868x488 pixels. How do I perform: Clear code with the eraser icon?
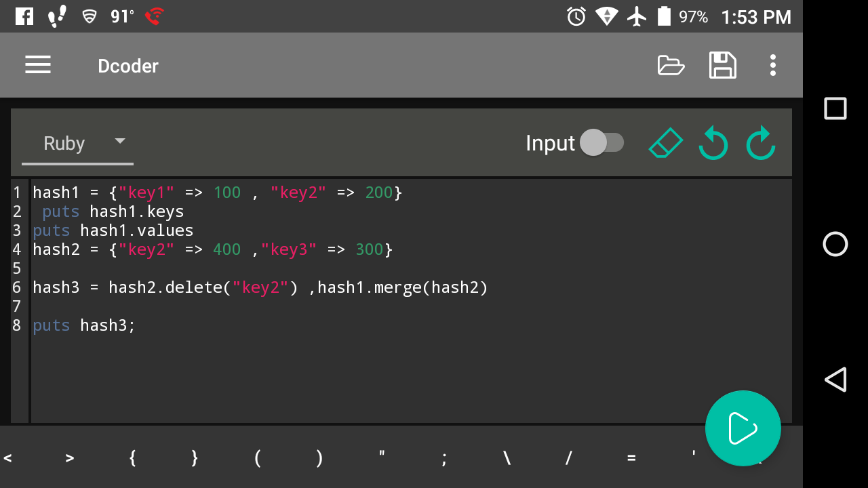(665, 143)
